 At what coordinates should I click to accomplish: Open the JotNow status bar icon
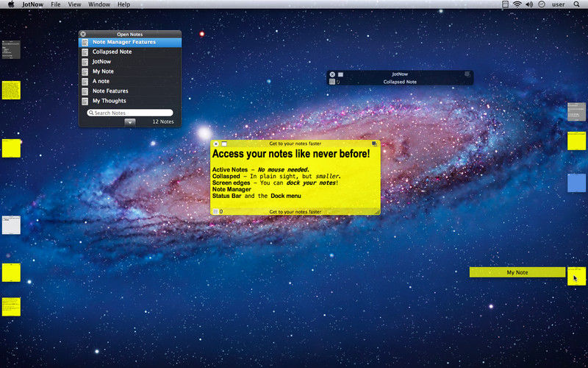click(x=506, y=4)
